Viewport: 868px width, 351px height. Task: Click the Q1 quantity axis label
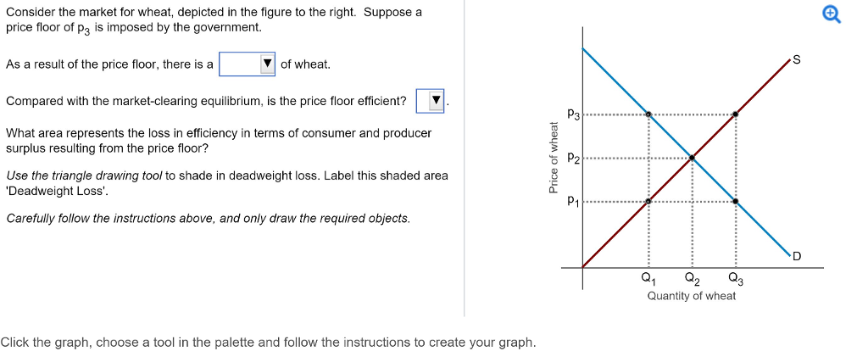pos(648,278)
